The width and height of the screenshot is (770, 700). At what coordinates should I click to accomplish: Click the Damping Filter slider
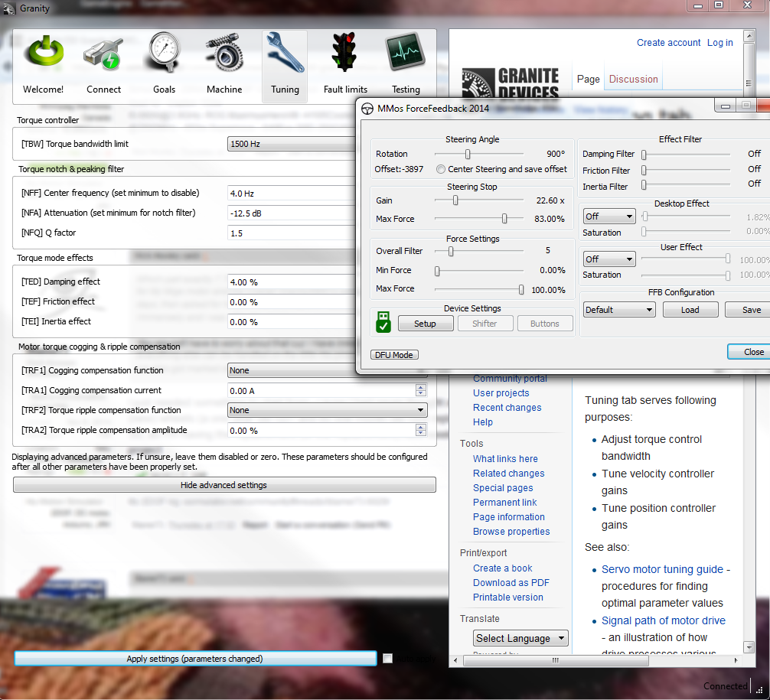[644, 155]
